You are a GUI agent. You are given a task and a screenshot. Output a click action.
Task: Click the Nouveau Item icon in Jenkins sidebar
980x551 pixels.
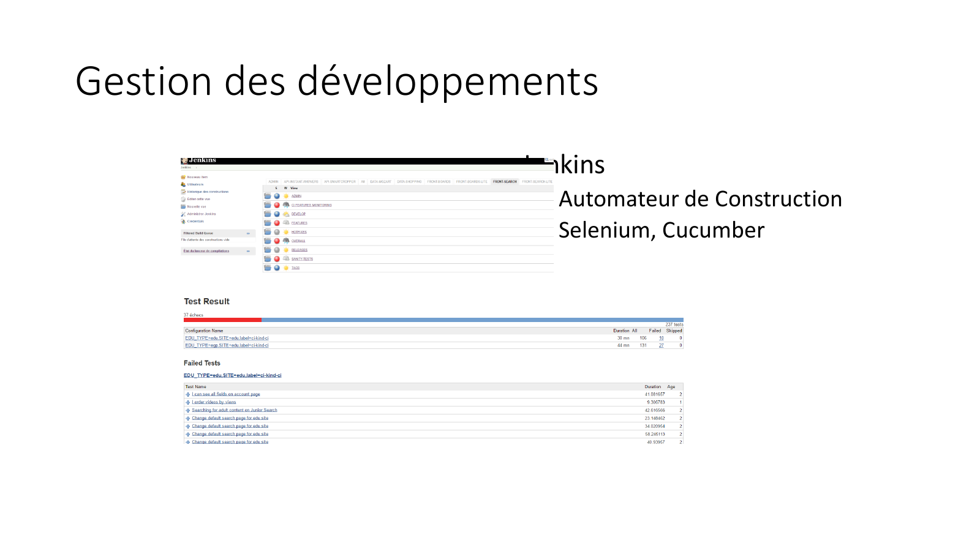[x=183, y=177]
